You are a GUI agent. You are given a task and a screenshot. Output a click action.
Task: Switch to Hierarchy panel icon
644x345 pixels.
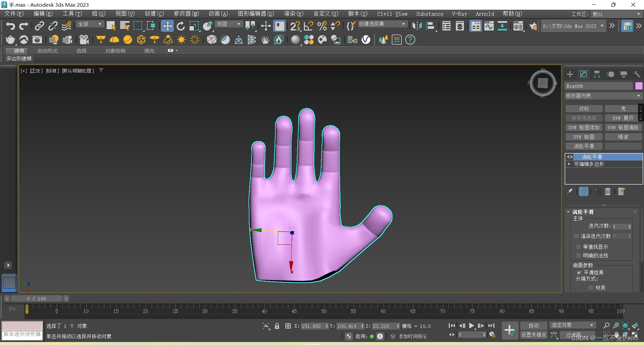tap(597, 74)
